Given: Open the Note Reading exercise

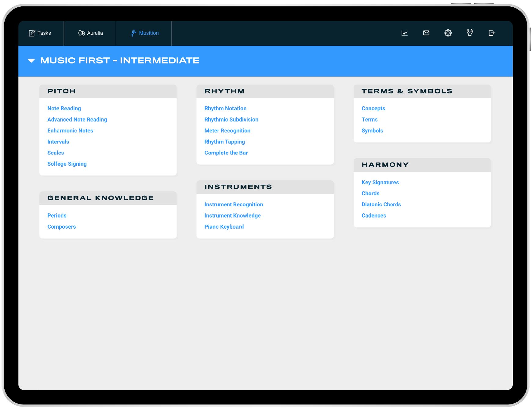Looking at the screenshot, I should [64, 108].
